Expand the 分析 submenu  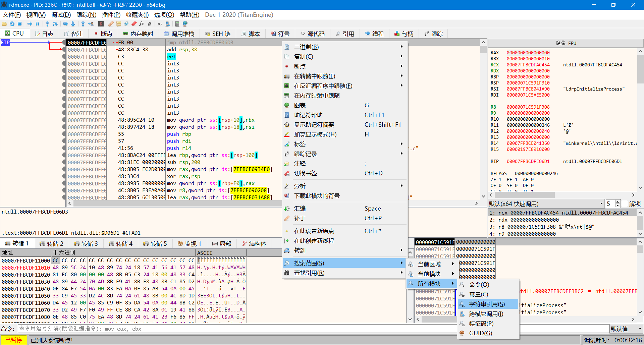345,186
